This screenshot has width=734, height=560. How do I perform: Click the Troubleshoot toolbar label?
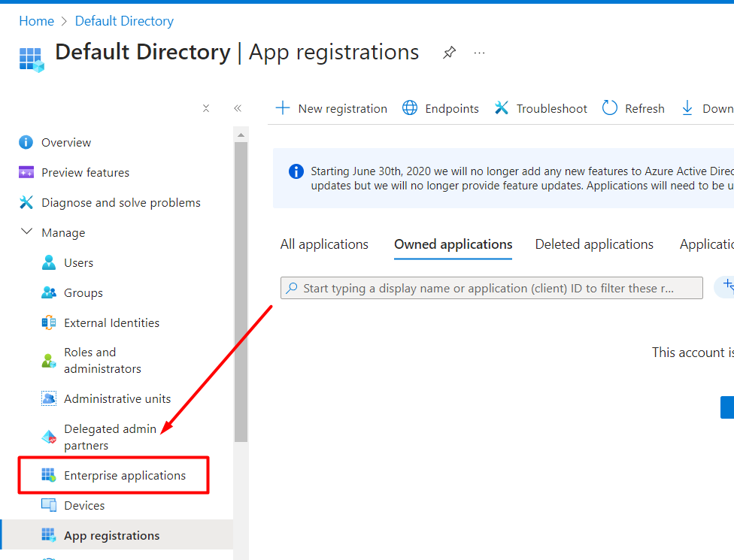tap(551, 108)
